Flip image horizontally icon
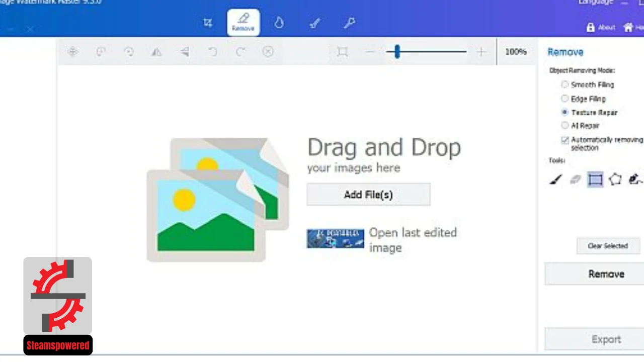644x362 pixels. click(157, 51)
